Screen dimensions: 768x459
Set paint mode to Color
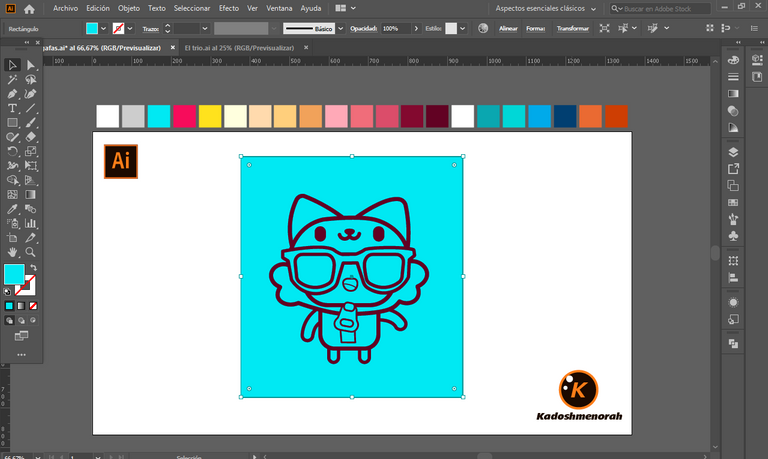[9, 306]
